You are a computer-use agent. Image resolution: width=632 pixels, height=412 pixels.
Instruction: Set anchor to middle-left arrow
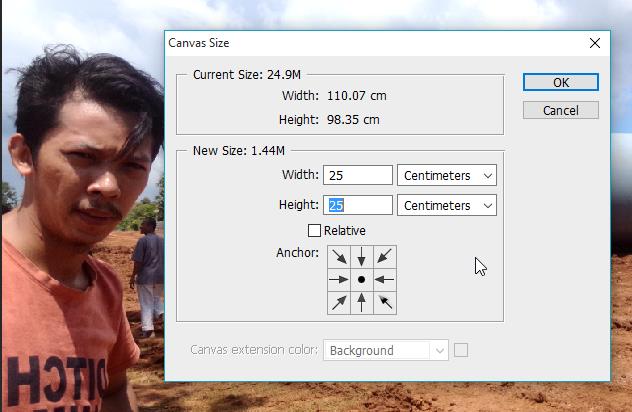tap(339, 279)
